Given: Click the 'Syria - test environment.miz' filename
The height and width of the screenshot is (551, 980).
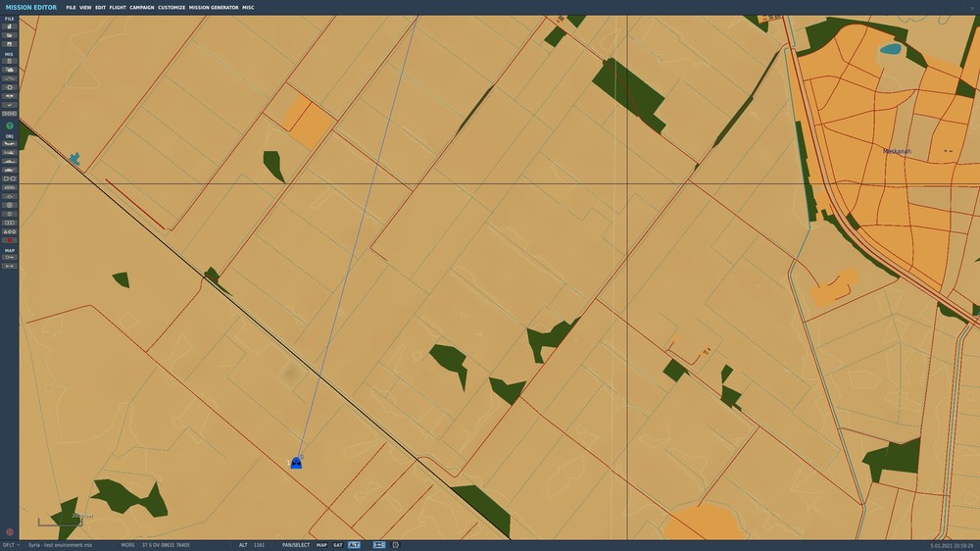Looking at the screenshot, I should tap(60, 545).
